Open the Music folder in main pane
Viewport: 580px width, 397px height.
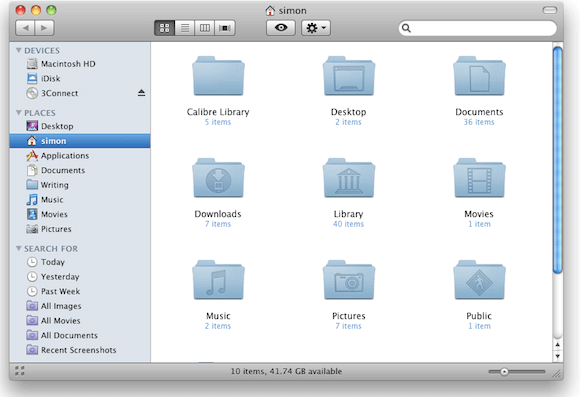click(218, 280)
